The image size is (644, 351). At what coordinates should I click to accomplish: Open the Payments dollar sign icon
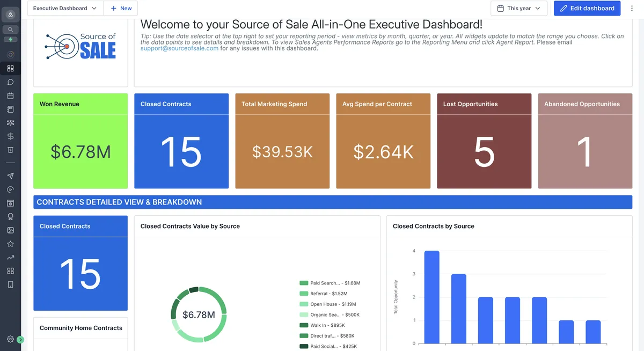[x=10, y=136]
